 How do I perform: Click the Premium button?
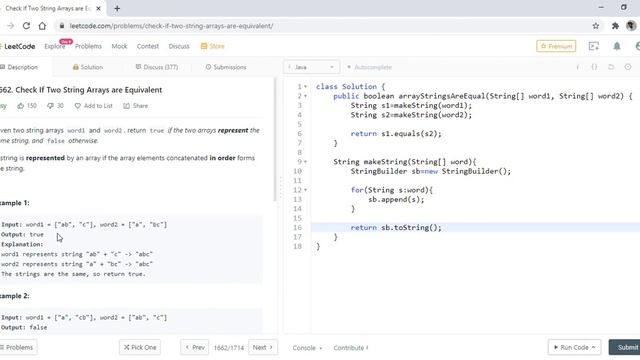[x=556, y=46]
